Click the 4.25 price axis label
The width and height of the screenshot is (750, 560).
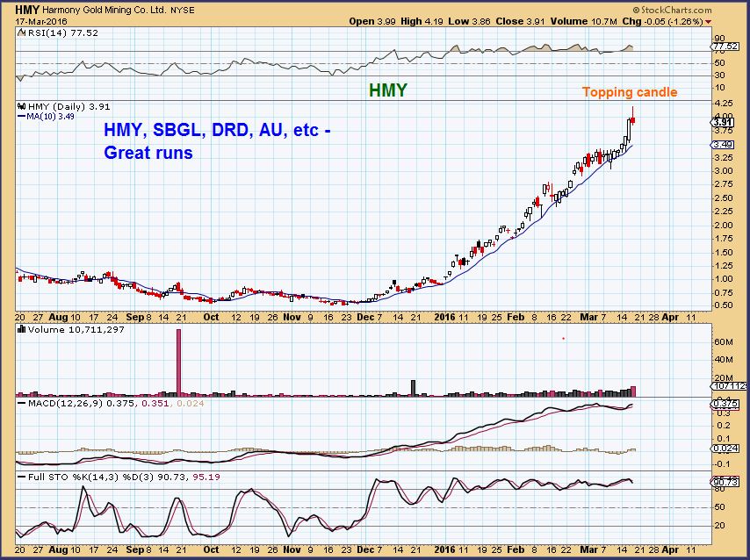[724, 104]
